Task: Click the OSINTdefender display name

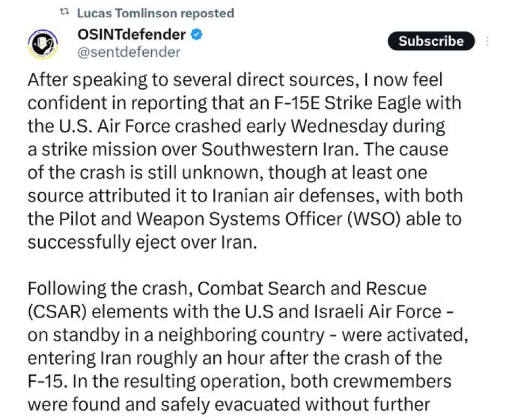Action: pos(132,36)
